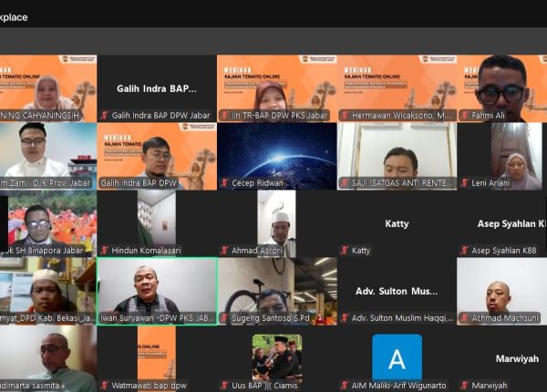This screenshot has height=392, width=547.
Task: Click muted mic icon beside Asep Syahlan KBB
Action: (464, 251)
